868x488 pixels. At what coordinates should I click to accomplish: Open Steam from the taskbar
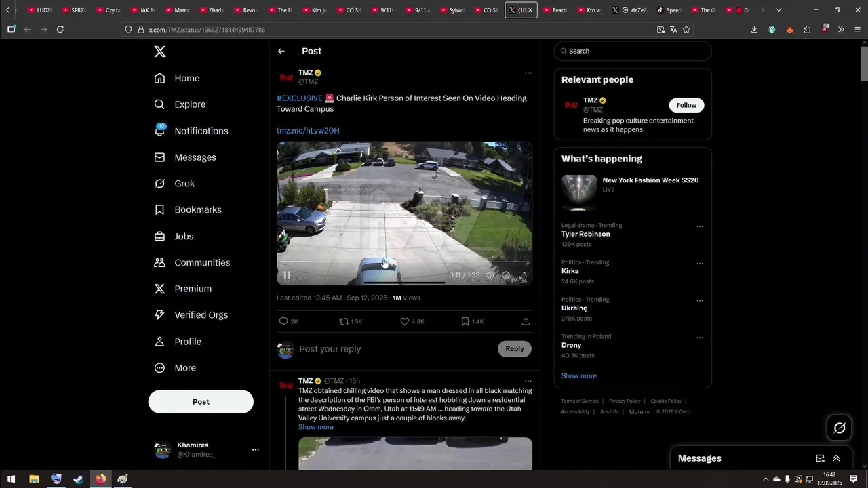78,479
